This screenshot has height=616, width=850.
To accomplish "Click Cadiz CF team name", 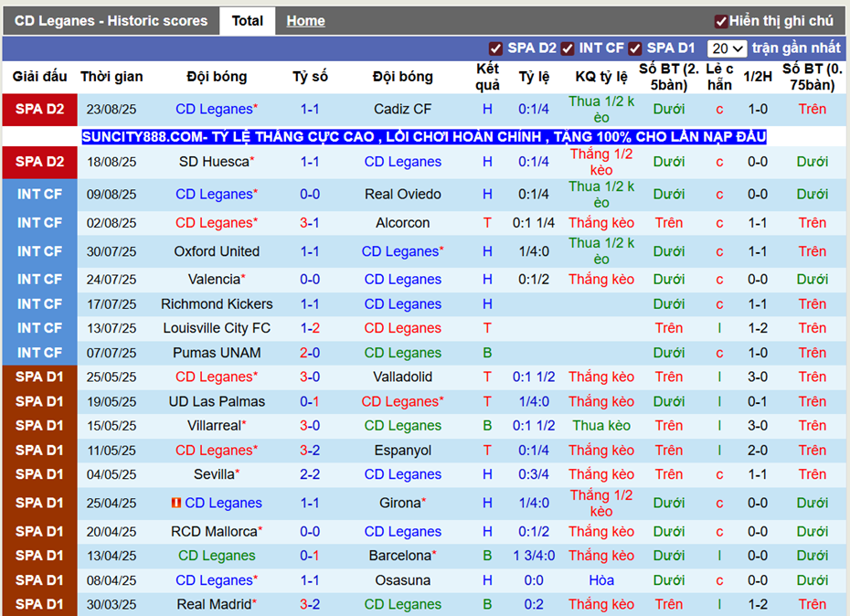I will pyautogui.click(x=403, y=109).
